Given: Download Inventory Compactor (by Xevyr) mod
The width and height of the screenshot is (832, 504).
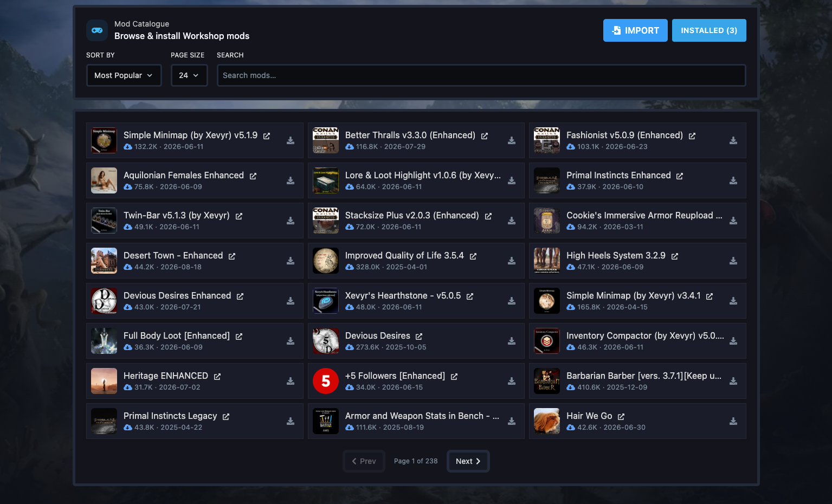Looking at the screenshot, I should coord(733,341).
